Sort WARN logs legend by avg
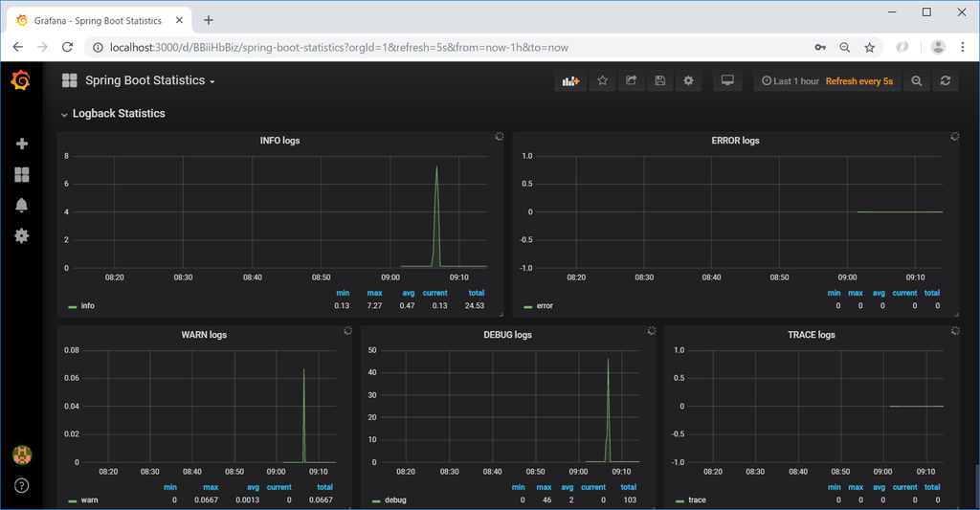 [x=253, y=487]
